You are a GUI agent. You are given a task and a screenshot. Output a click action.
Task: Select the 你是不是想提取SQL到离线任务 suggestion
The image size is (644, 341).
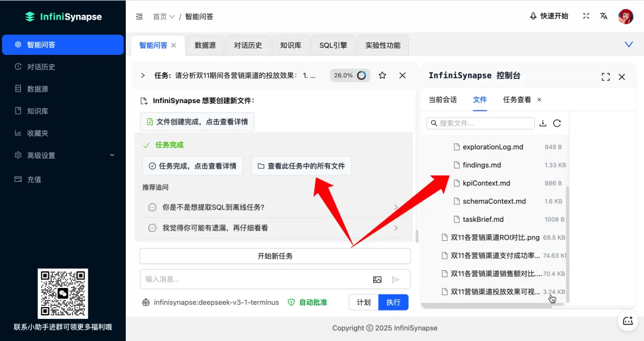(x=273, y=207)
